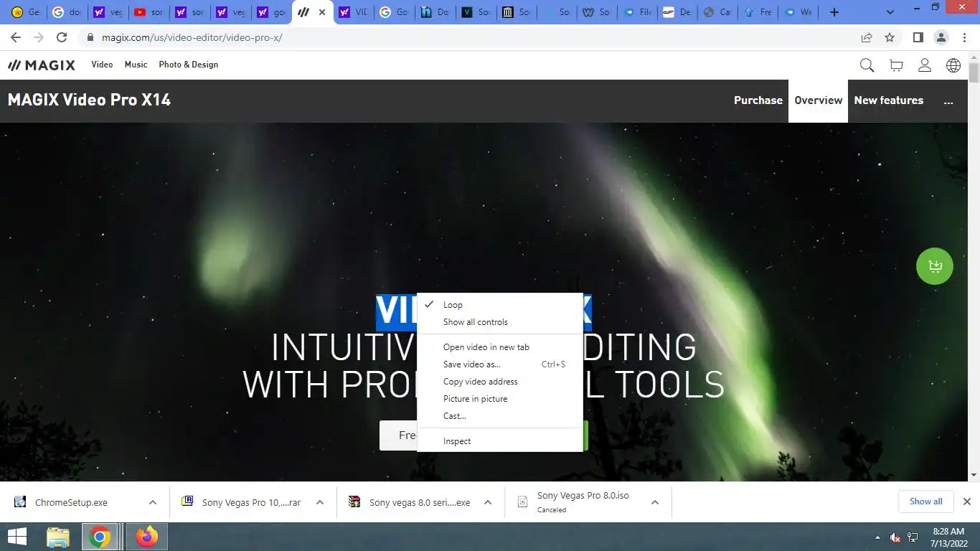Click the MAGIX Video Pro X14 title
This screenshot has height=551, width=980.
(89, 100)
